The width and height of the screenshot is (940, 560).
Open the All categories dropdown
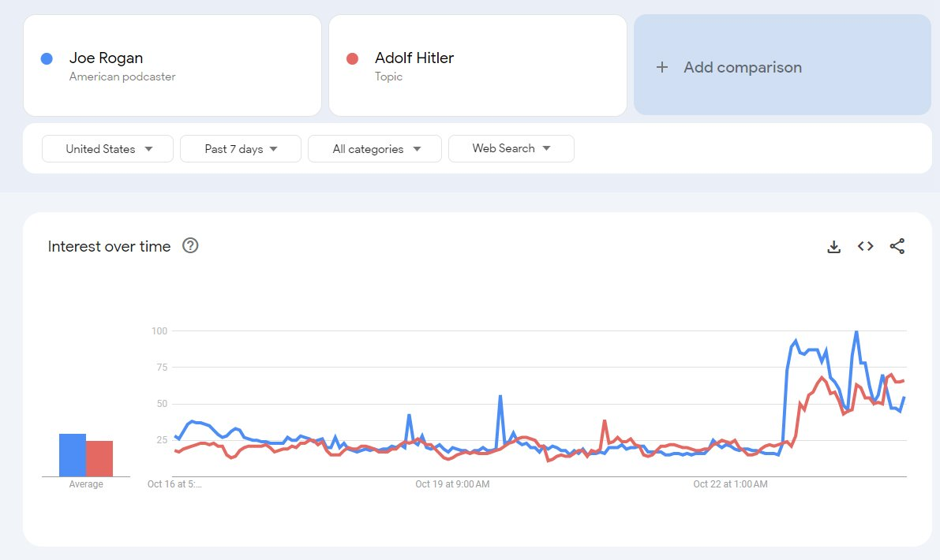tap(375, 148)
